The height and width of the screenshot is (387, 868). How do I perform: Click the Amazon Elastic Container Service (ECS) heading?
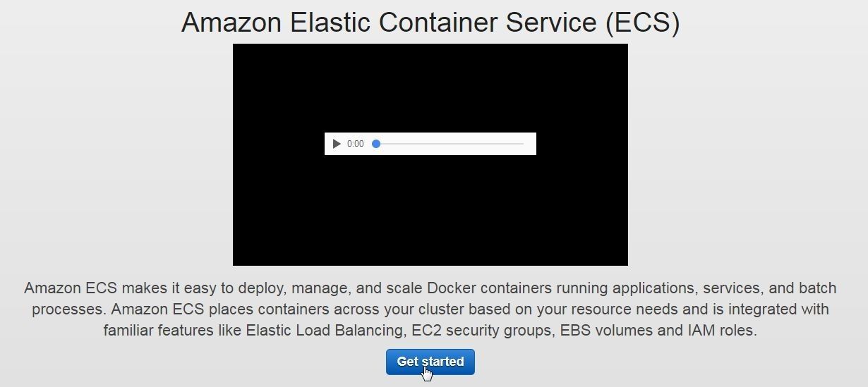click(430, 22)
